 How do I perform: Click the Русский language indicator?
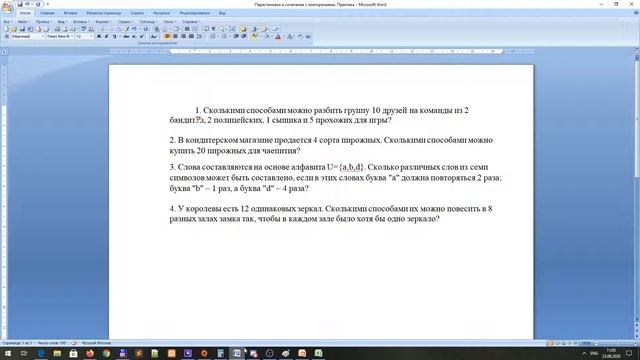[96, 343]
